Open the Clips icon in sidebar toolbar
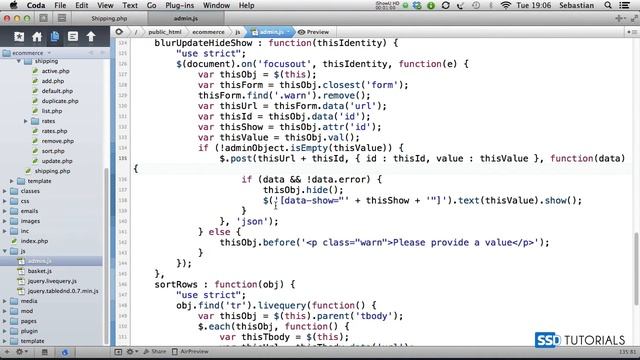 coord(73,37)
